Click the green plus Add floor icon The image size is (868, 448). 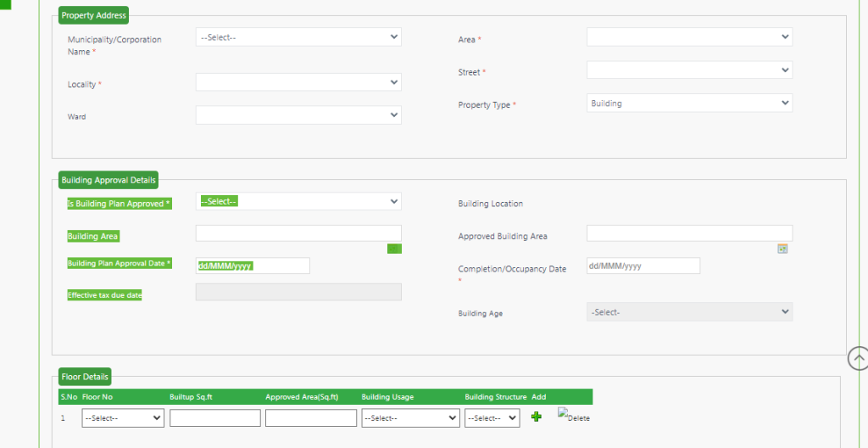click(536, 417)
